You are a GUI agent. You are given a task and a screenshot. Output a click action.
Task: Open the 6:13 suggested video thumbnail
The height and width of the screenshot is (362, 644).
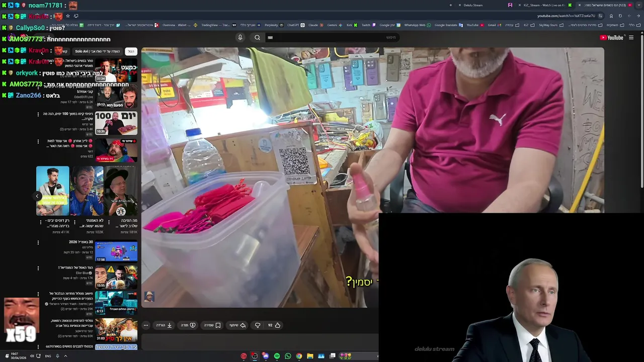click(116, 303)
